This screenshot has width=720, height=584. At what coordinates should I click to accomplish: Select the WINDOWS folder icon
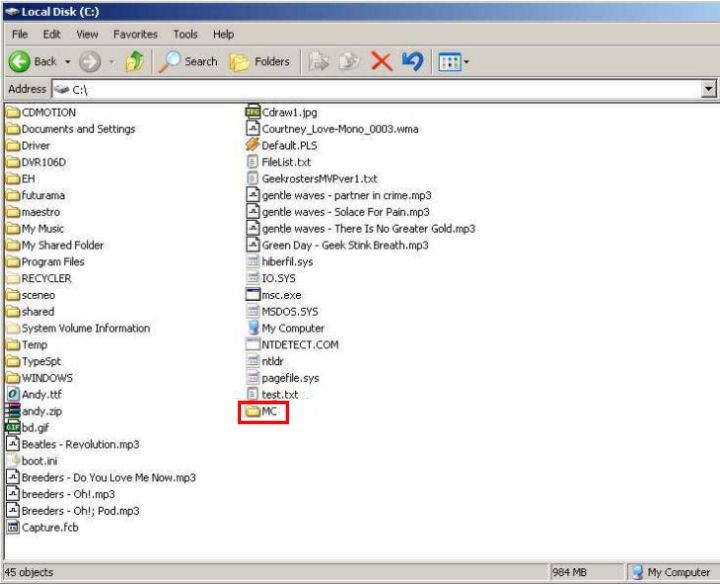[13, 377]
